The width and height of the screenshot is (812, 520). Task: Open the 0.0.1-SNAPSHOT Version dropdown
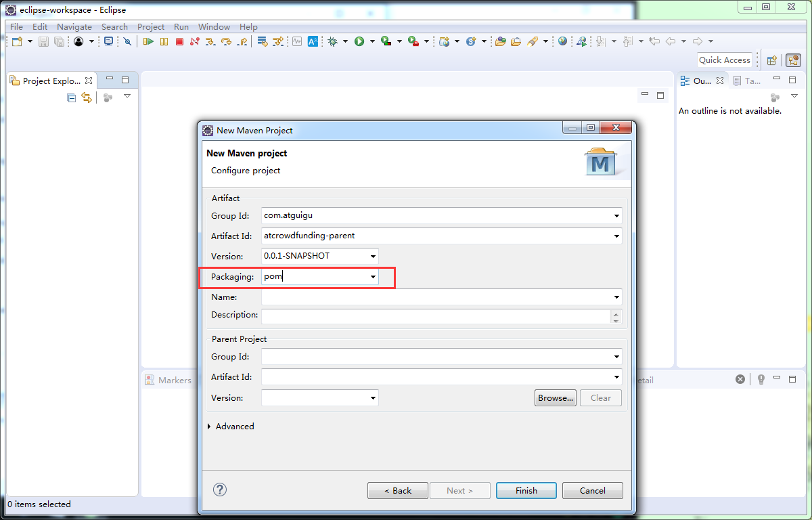coord(373,257)
